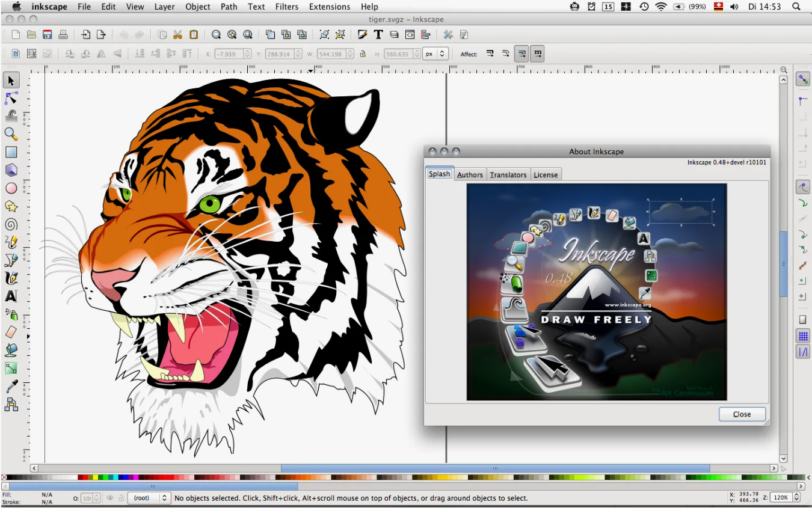Screen dimensions: 812x508
Task: Select the Rectangle tool
Action: click(x=11, y=152)
